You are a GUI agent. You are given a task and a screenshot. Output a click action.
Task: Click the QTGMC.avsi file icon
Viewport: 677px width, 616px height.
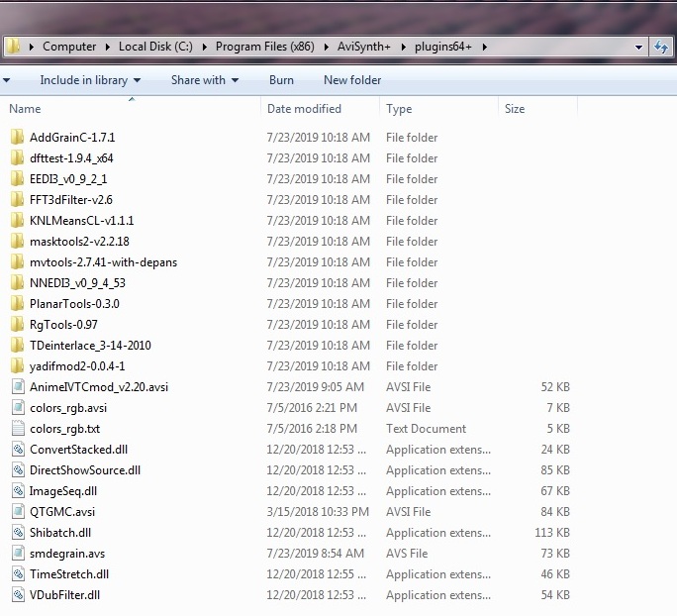coord(18,511)
